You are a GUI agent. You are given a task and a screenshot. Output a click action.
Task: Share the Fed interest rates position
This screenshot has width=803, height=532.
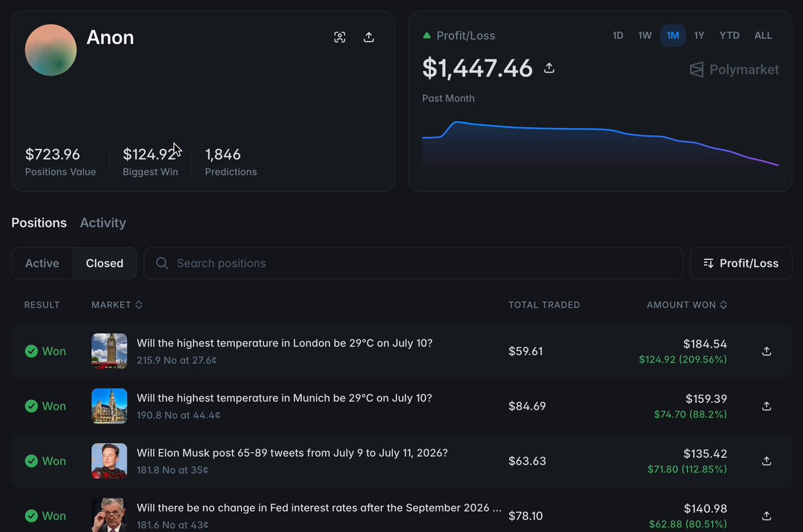pos(767,516)
